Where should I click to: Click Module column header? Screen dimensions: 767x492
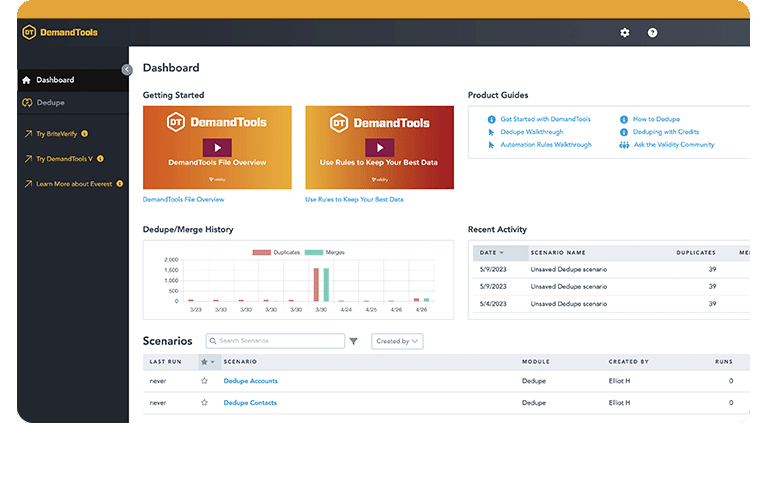tap(536, 362)
